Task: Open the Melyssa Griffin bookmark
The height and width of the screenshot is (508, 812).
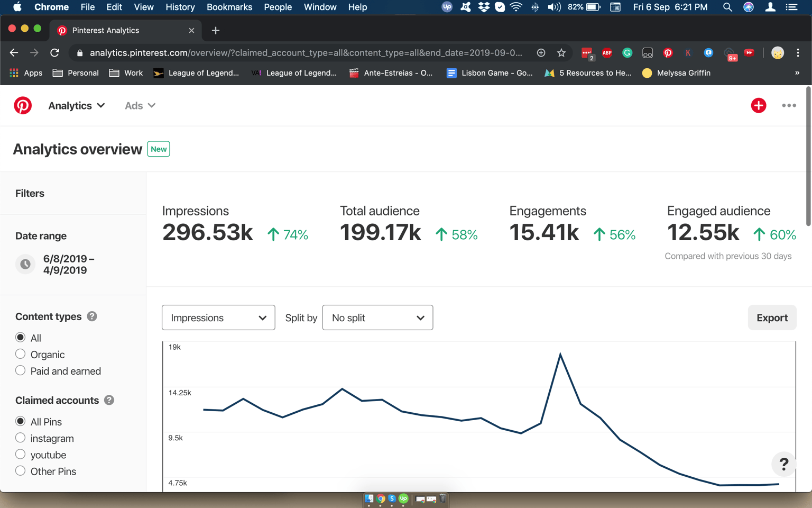Action: tap(676, 73)
